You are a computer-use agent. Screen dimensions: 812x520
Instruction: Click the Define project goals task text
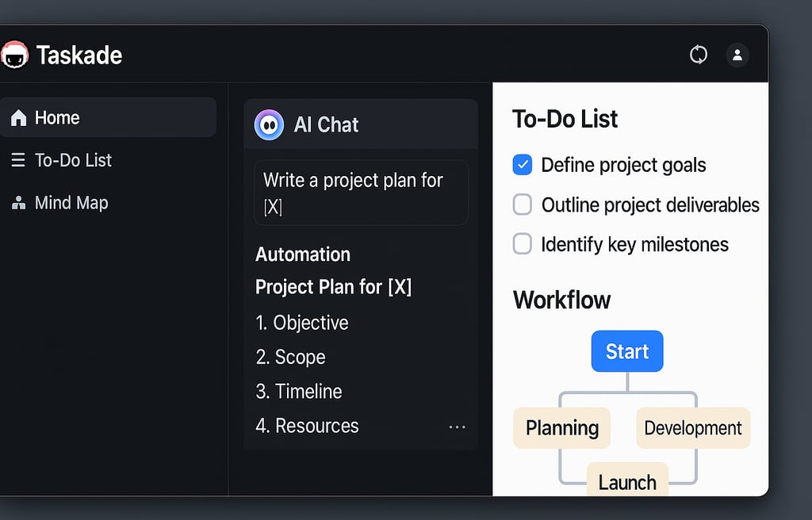tap(623, 165)
